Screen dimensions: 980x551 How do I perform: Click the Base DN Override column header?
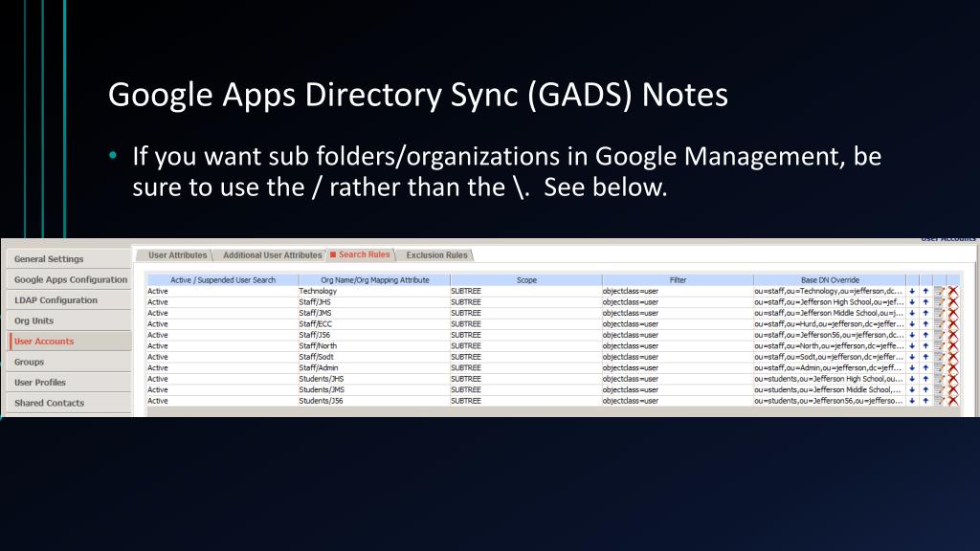point(830,280)
